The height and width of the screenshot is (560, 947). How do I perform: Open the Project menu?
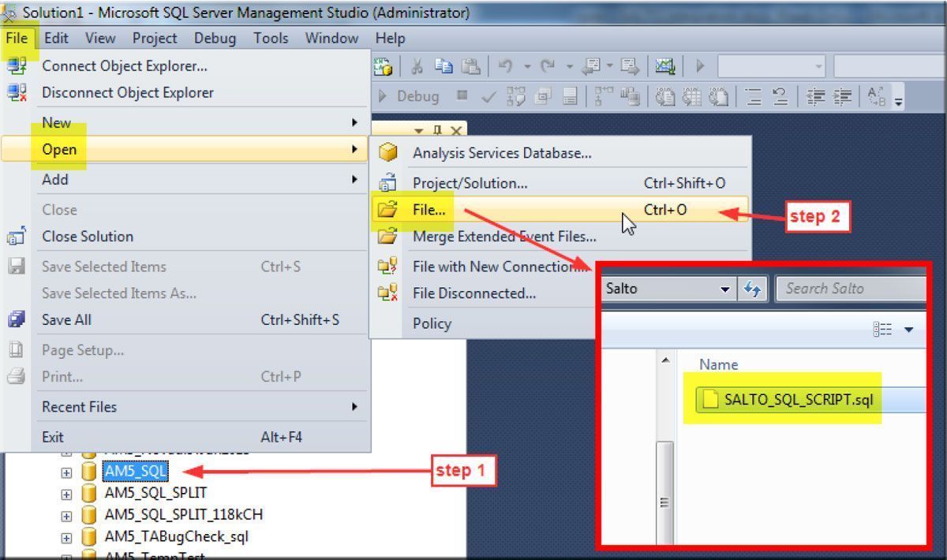click(x=155, y=38)
